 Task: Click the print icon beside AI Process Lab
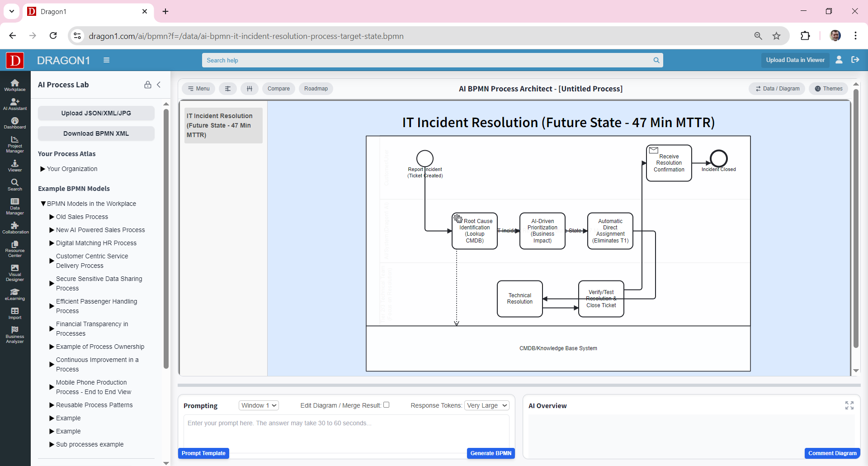click(147, 85)
